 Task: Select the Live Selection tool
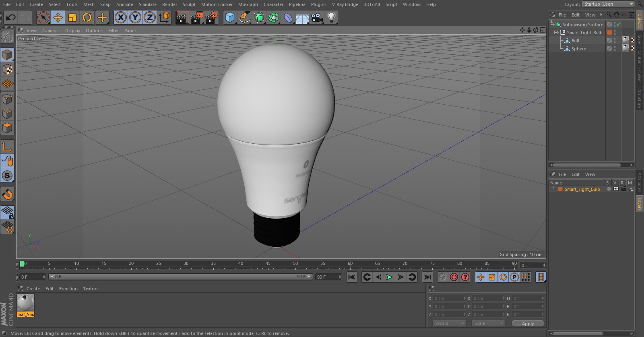coord(43,17)
